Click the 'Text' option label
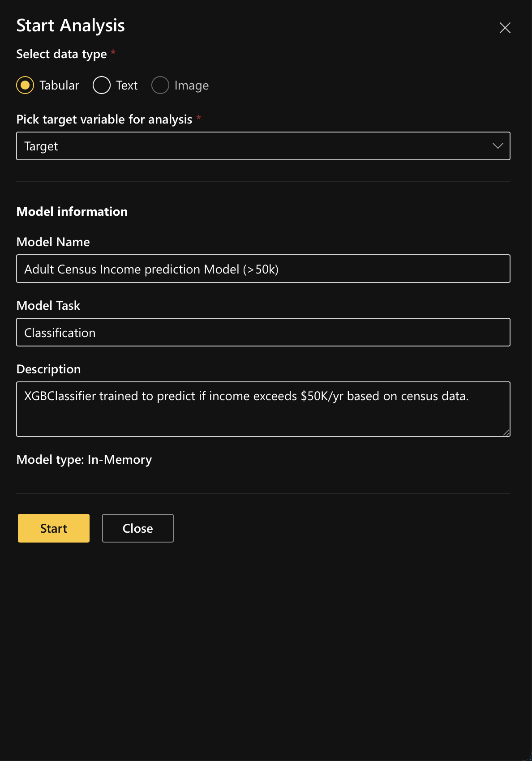Image resolution: width=532 pixels, height=761 pixels. coord(127,85)
